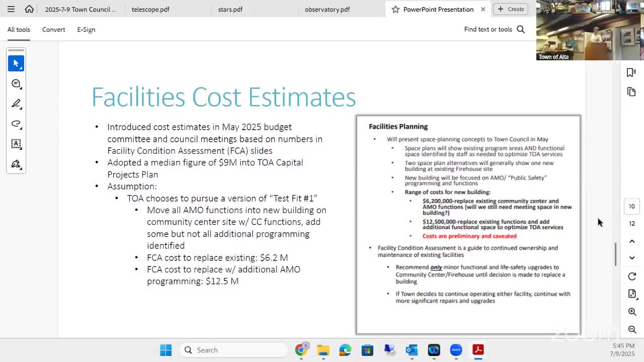Click the Windows taskbar Search box
Screen dimensions: 644x362
point(234,350)
